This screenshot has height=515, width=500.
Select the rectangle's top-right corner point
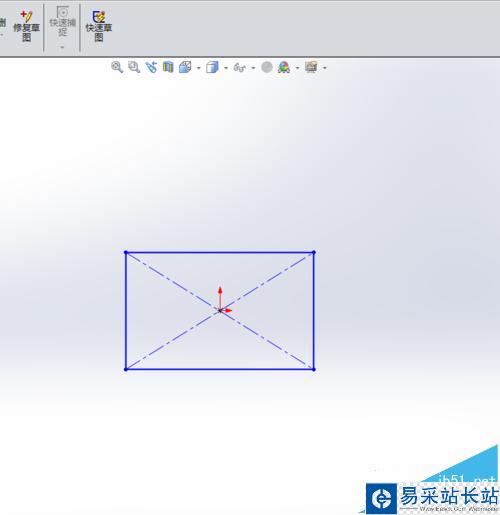pos(314,252)
